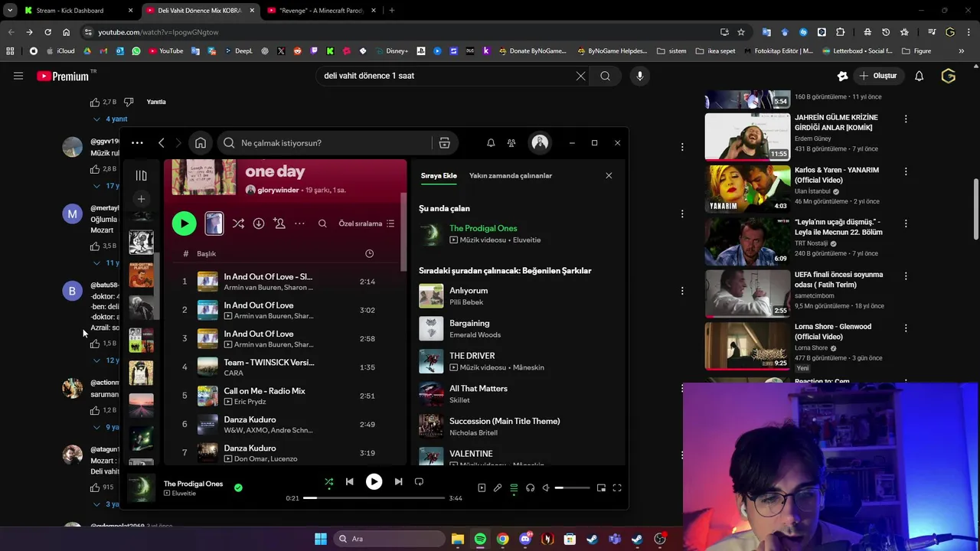Screen dimensions: 980x551
Task: Start YouTube voice search microphone
Action: [x=640, y=76]
